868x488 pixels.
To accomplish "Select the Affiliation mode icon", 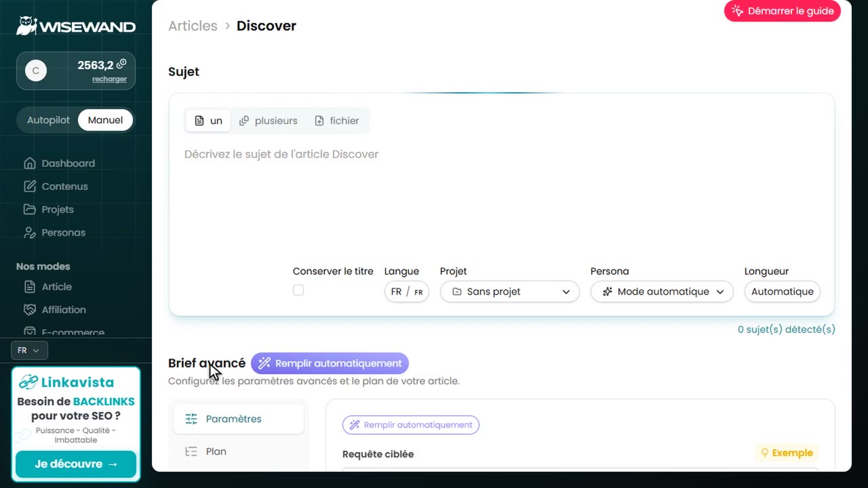I will (29, 310).
